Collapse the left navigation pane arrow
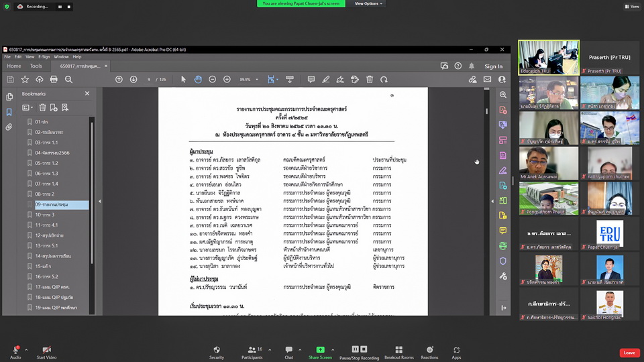 [99, 202]
